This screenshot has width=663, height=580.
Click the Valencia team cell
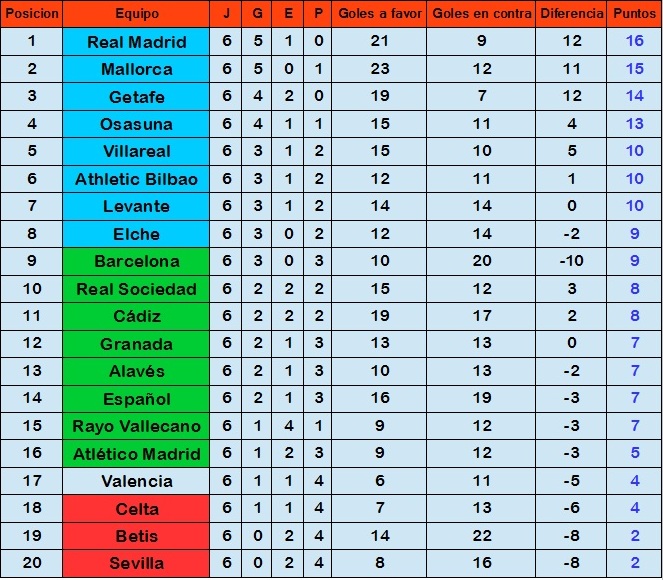tap(136, 481)
